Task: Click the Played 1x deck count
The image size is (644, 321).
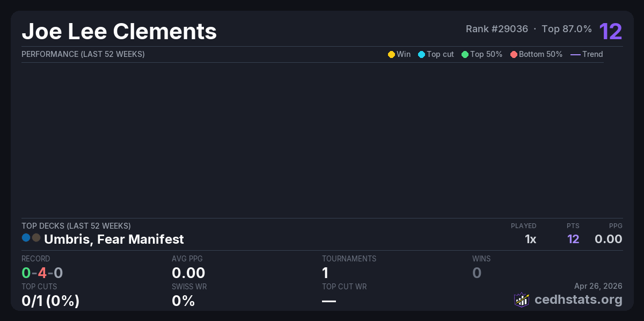Action: 530,239
